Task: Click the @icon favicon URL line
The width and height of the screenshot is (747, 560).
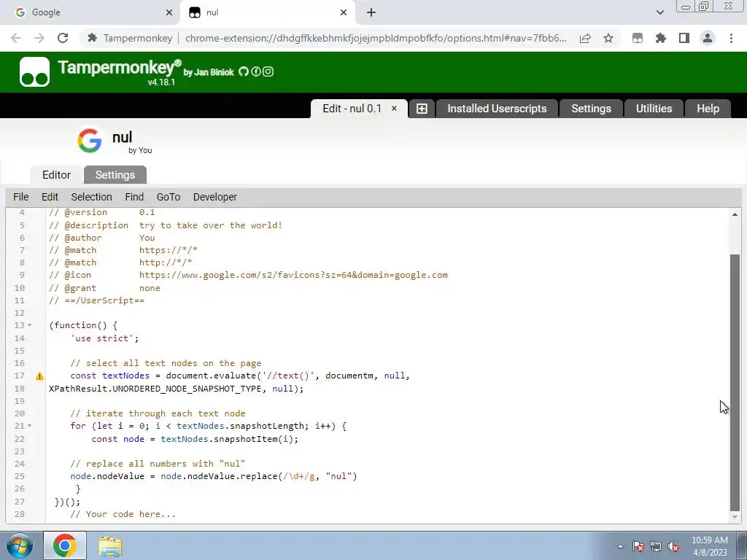Action: click(248, 275)
